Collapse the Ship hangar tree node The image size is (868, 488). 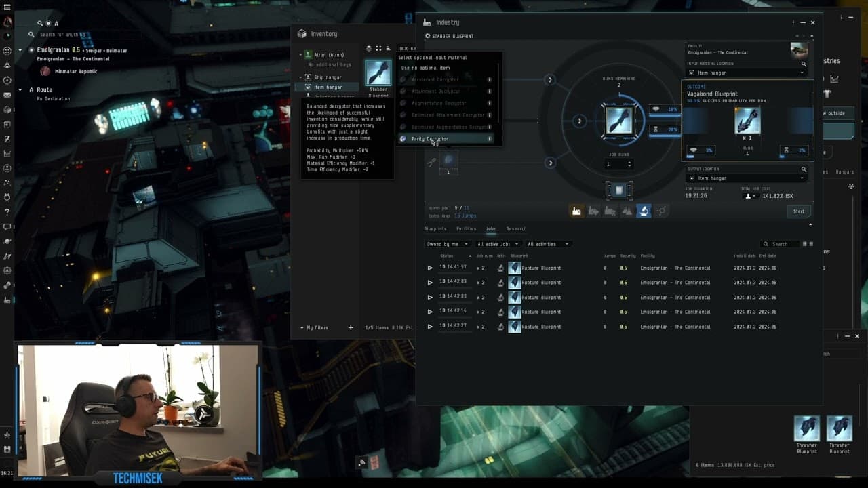pyautogui.click(x=300, y=77)
